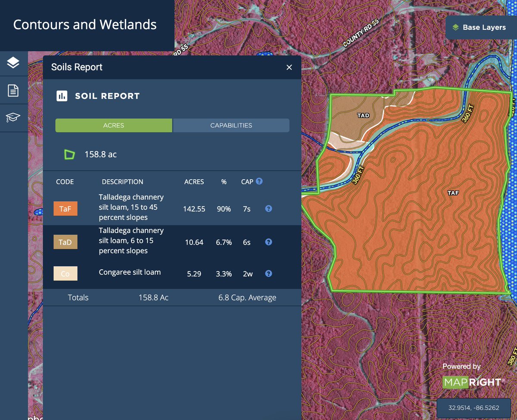
Task: Click the 7s capability value
Action: click(246, 209)
